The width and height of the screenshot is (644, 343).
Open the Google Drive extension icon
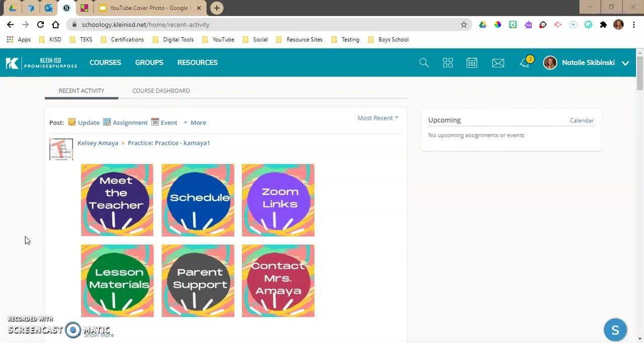coord(482,25)
